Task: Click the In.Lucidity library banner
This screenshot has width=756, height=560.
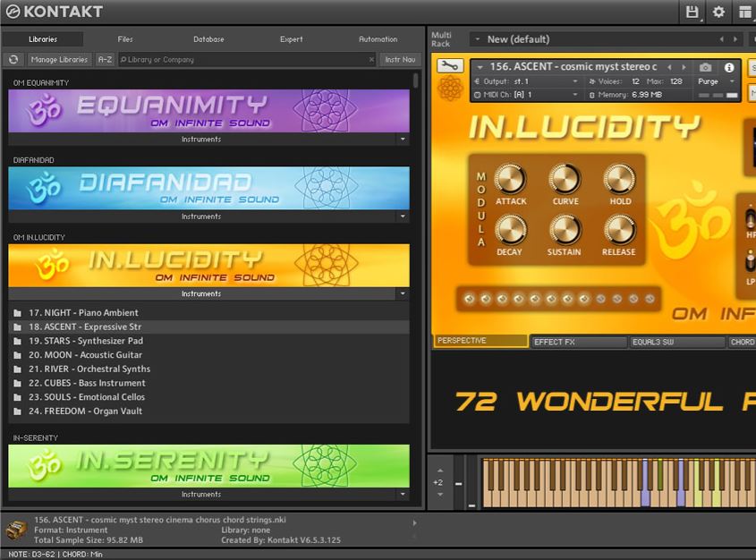Action: 208,266
